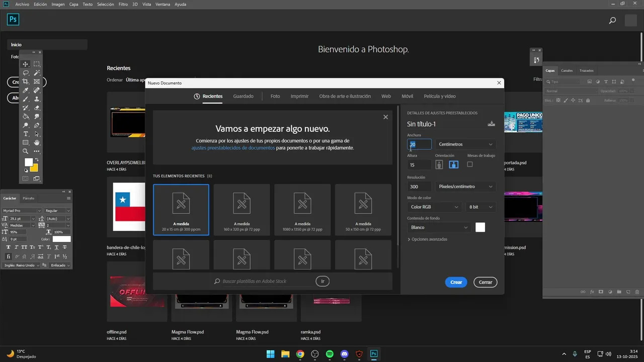Select the Crop tool
Viewport: 644px width, 362px height.
(26, 81)
